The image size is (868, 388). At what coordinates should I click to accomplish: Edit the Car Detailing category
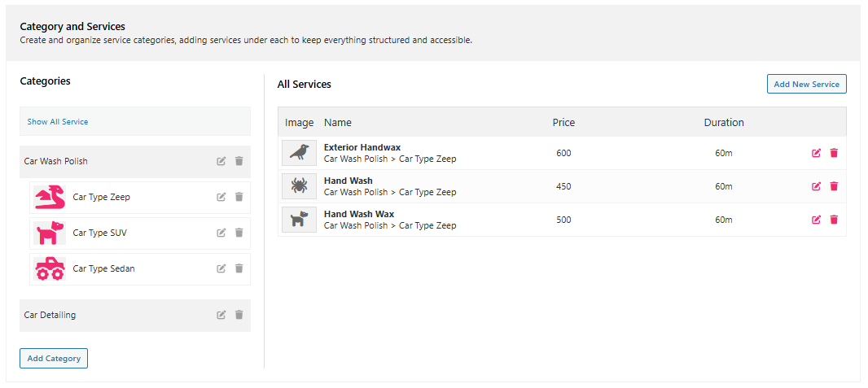[221, 315]
